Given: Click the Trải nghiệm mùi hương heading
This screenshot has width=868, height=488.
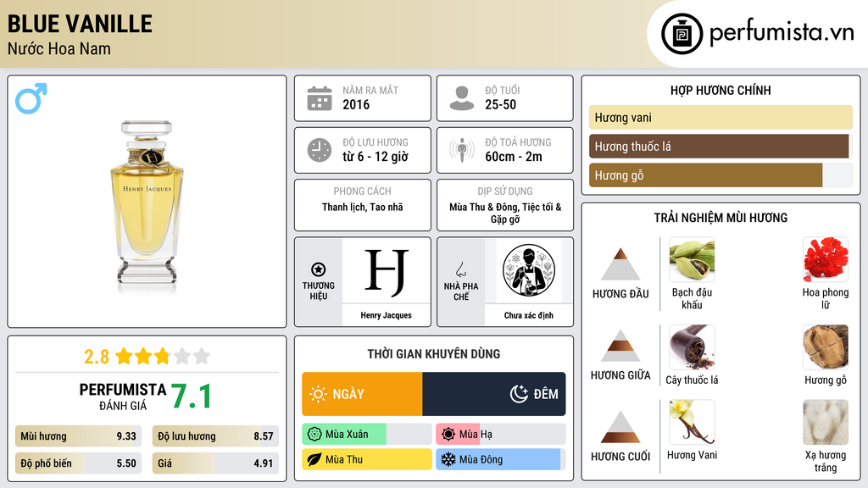Looking at the screenshot, I should pos(721,218).
